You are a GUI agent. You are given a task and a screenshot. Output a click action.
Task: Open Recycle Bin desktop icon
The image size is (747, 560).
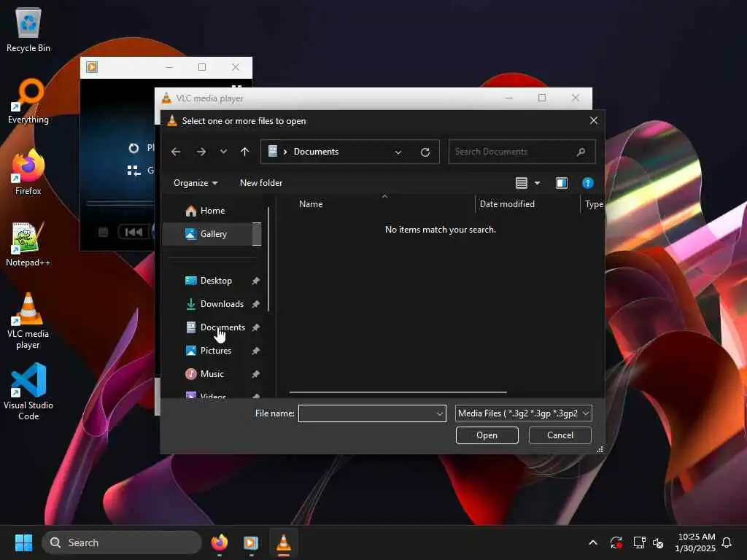(x=28, y=29)
